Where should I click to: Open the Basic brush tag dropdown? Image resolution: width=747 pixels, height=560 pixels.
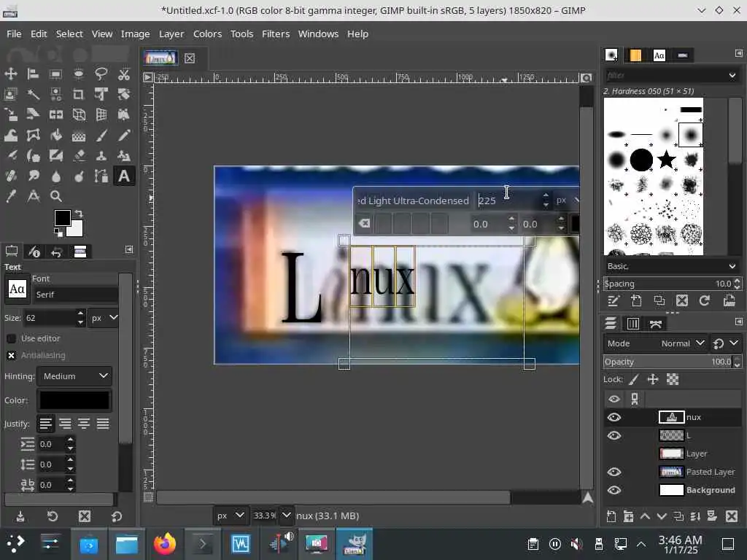click(x=672, y=266)
